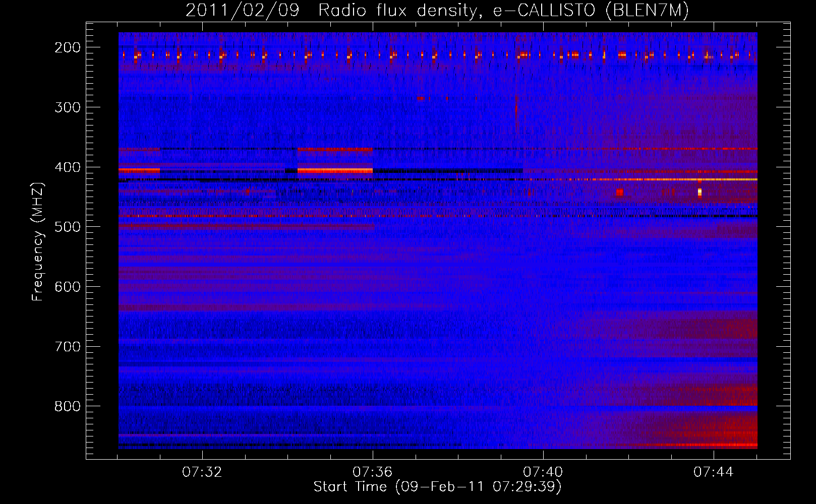This screenshot has height=504, width=816.
Task: Click the bright red band at 405 MHz near 07:35
Action: click(335, 171)
